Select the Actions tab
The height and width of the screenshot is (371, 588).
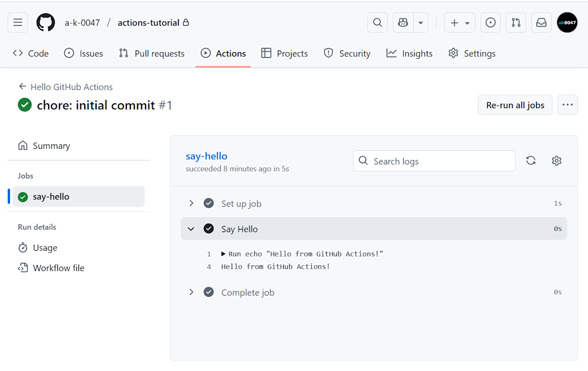tap(223, 53)
